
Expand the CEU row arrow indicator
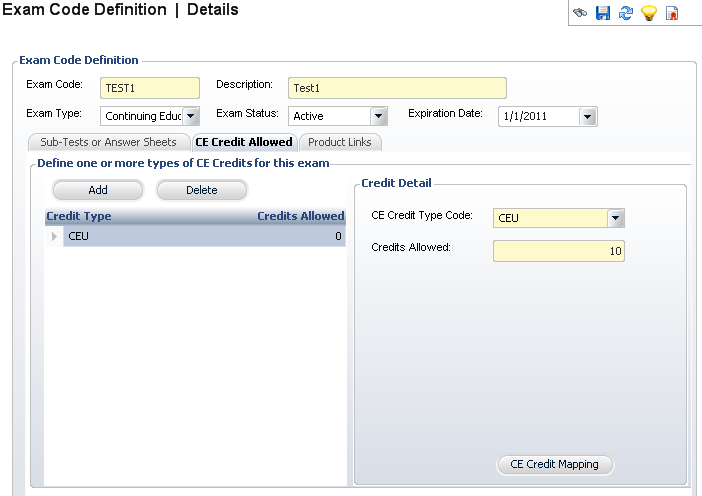point(54,236)
